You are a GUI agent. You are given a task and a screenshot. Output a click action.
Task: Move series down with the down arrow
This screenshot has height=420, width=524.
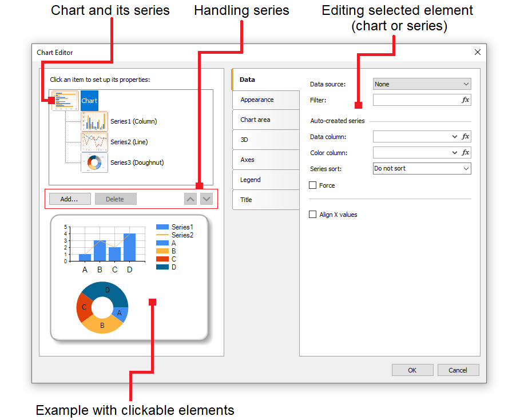207,199
